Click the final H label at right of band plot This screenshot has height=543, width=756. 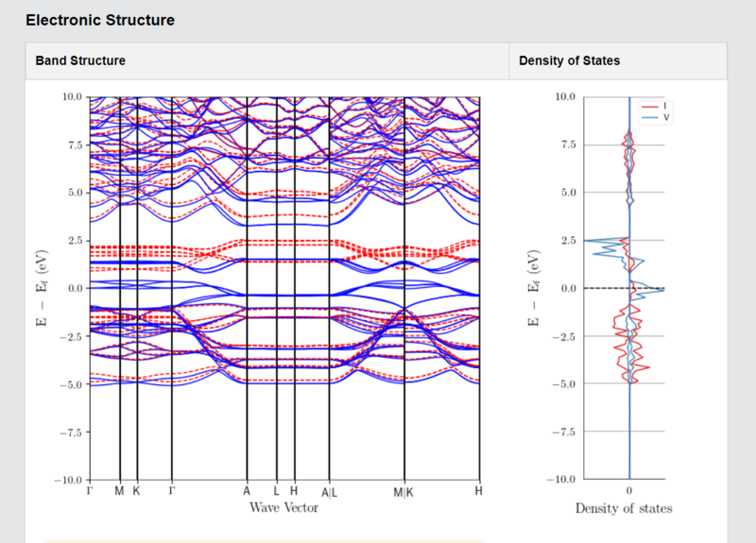478,491
